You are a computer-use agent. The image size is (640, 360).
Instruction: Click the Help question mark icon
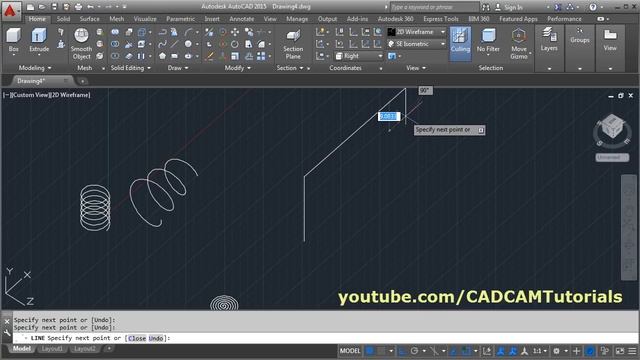point(593,7)
